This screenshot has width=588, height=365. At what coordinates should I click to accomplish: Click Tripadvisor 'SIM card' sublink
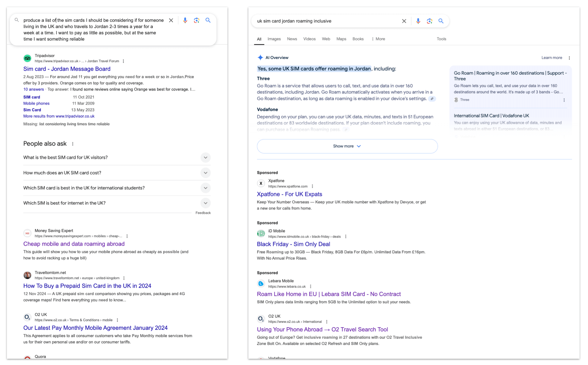[32, 97]
